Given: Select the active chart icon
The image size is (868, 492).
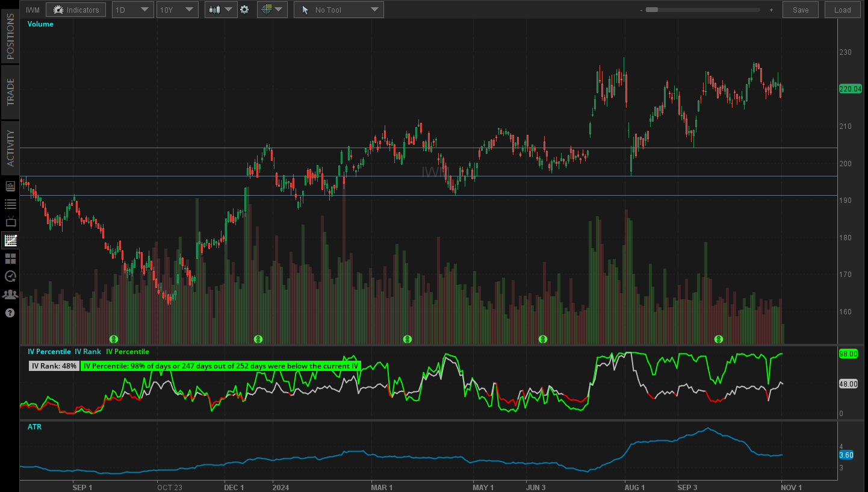Looking at the screenshot, I should coord(10,240).
